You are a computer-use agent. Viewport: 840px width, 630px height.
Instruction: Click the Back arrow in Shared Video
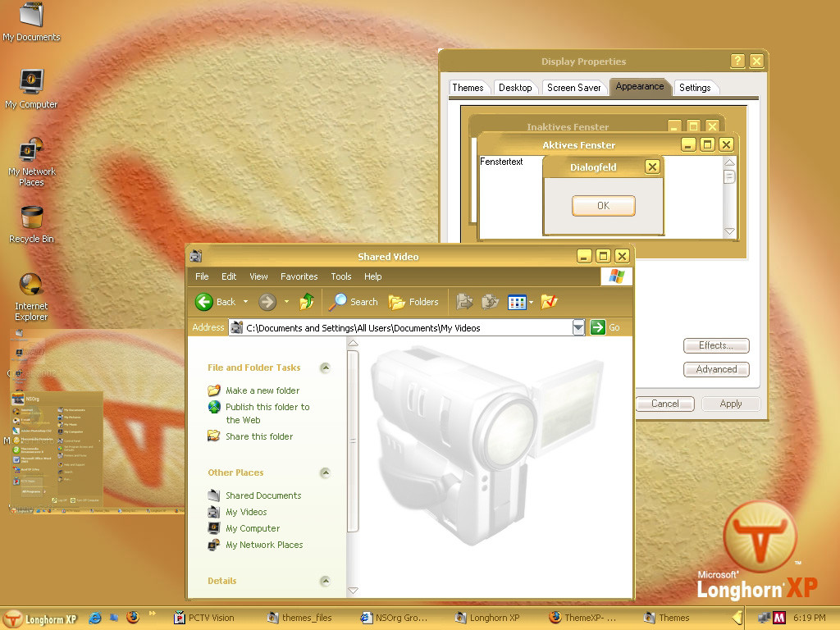click(x=215, y=302)
